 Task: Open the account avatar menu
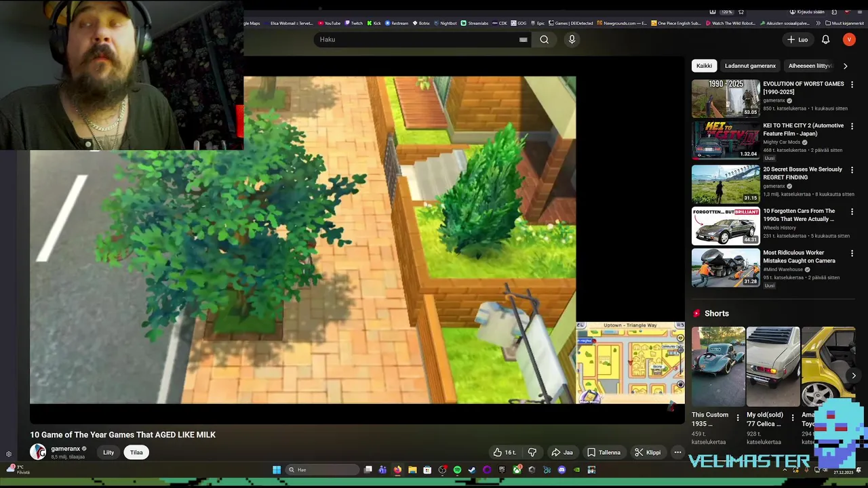click(x=849, y=39)
